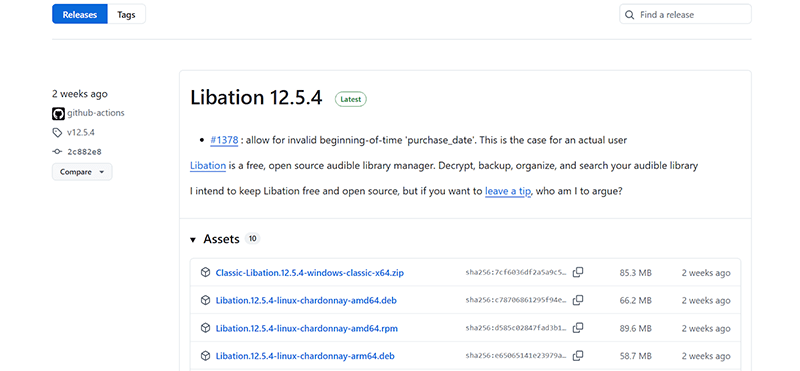
Task: Click the 58.7 MB size value
Action: coord(635,356)
